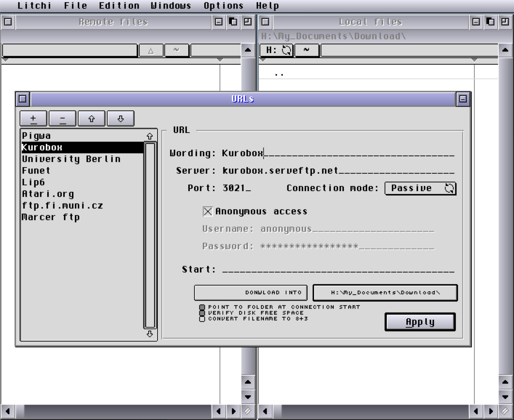Move selected URL up in the list
This screenshot has height=420, width=514.
[x=92, y=119]
